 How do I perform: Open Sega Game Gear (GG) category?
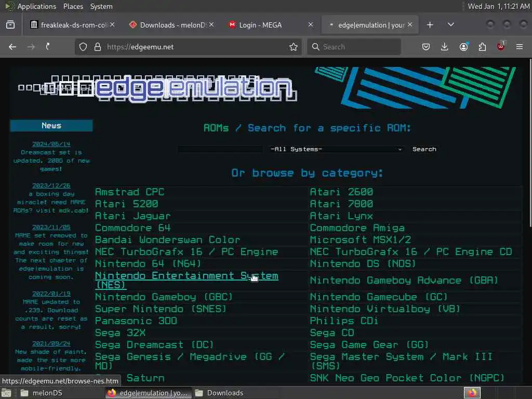(x=369, y=345)
